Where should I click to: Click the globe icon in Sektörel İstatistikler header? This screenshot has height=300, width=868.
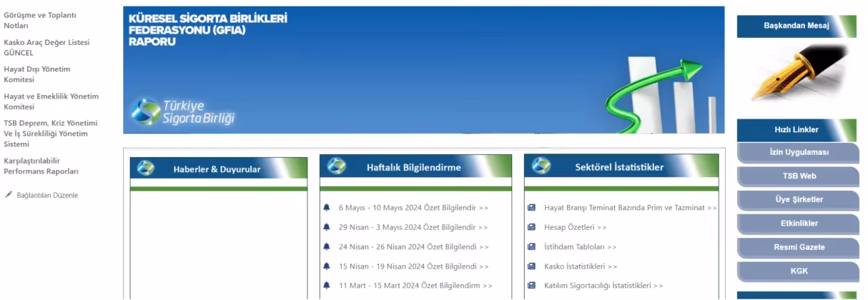[x=541, y=166]
